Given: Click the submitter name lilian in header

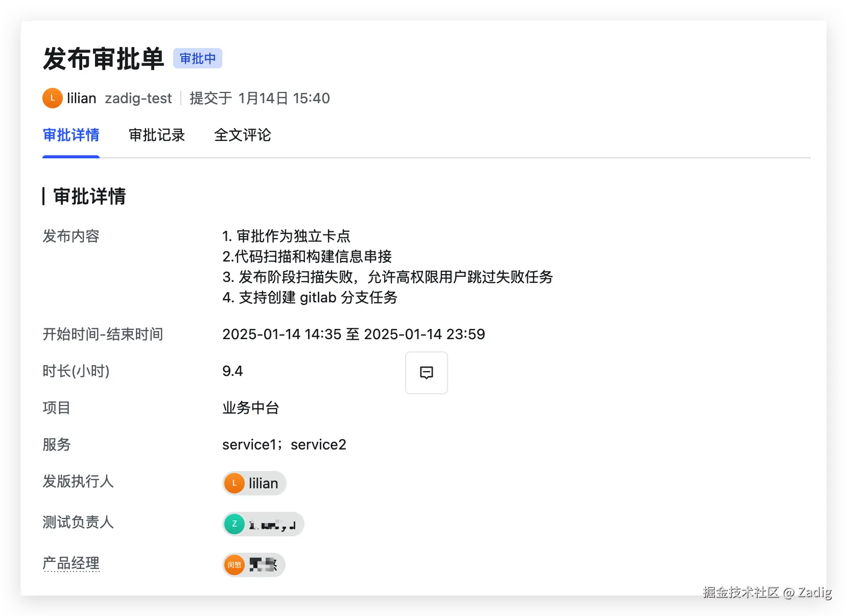Looking at the screenshot, I should (x=82, y=98).
